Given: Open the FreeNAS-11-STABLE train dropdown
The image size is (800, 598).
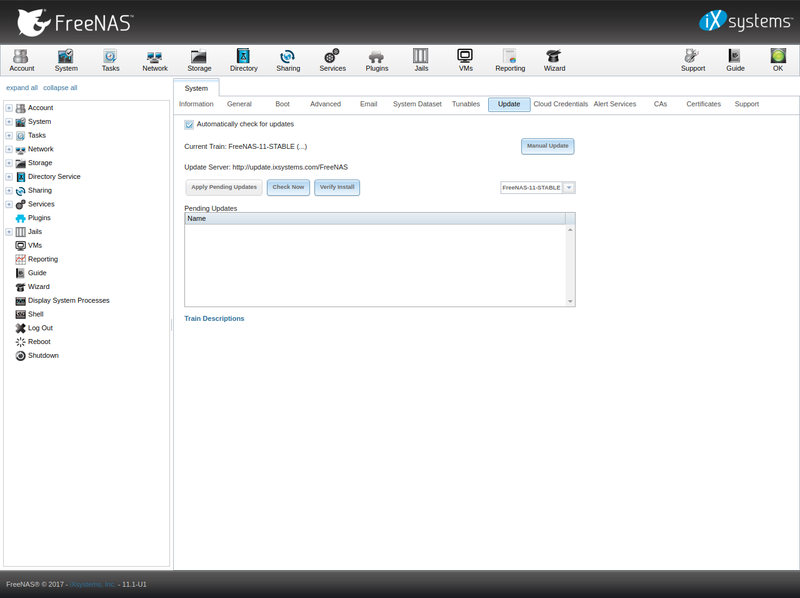Looking at the screenshot, I should pos(569,188).
